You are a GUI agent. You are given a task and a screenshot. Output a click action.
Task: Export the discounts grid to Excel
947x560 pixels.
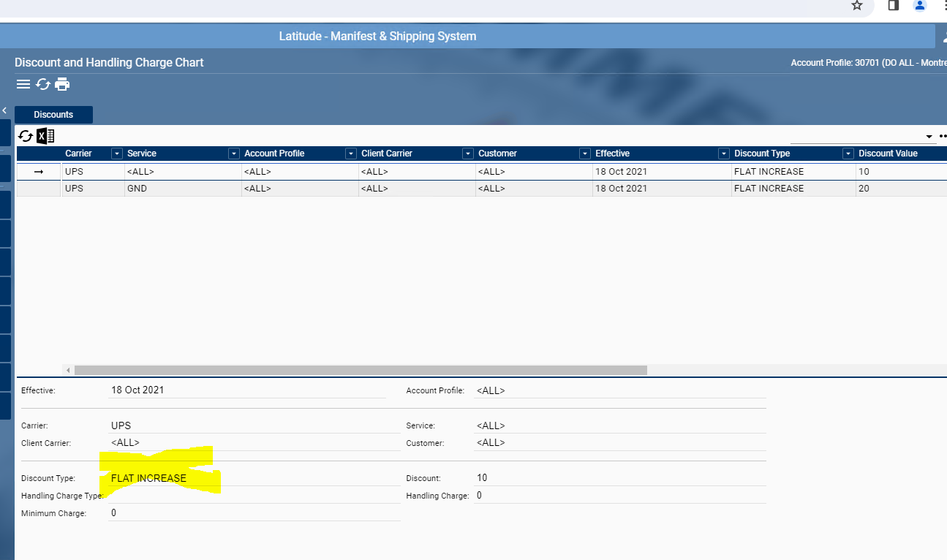tap(45, 136)
